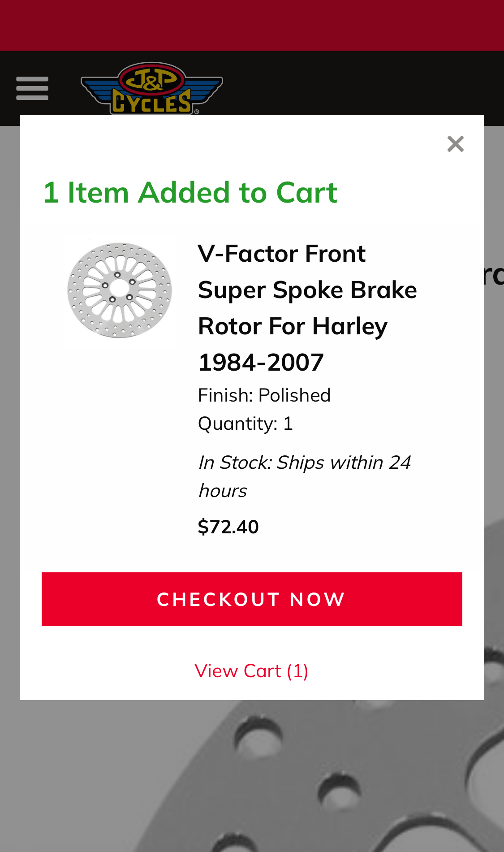Screen dimensions: 504x852
Task: Click the 'Quantity: 1' line
Action: pos(246,424)
